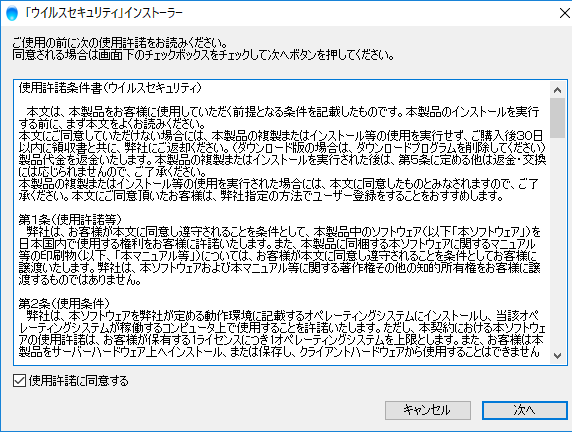Click the line starting 製品代金を返金いたします
The height and width of the screenshot is (432, 572).
coord(282,159)
